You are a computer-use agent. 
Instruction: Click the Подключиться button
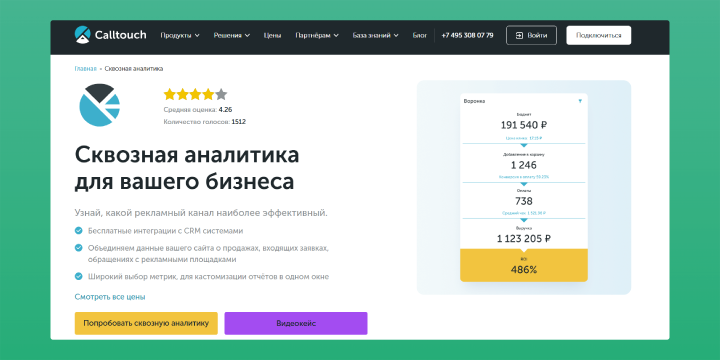(598, 35)
